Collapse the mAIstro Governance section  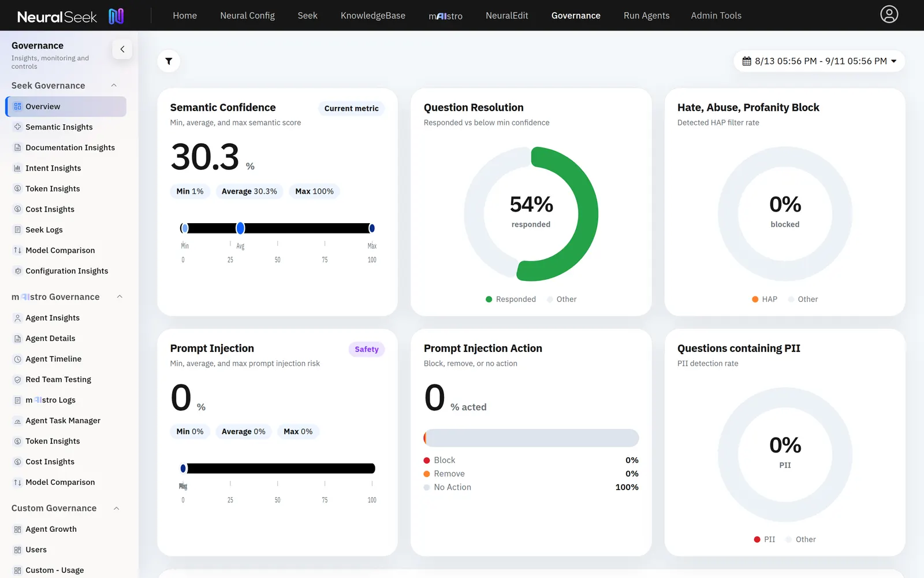click(x=120, y=297)
